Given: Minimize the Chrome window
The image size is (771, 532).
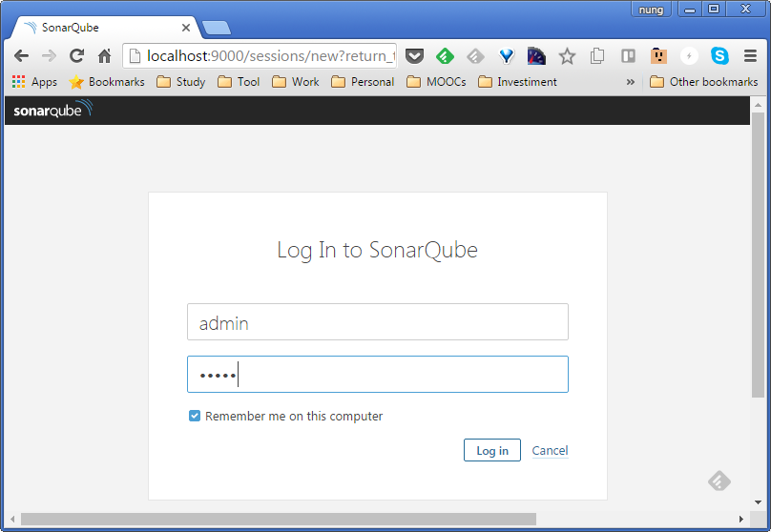Looking at the screenshot, I should [690, 10].
